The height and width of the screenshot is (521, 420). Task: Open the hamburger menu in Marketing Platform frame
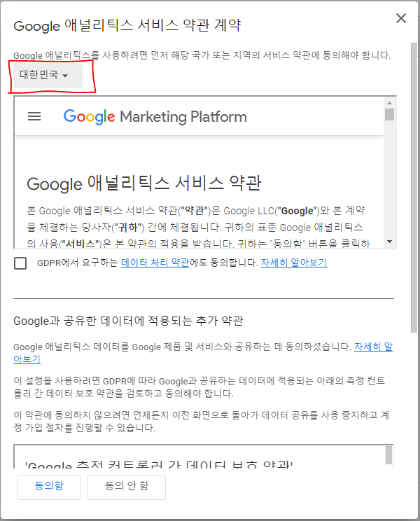point(34,117)
